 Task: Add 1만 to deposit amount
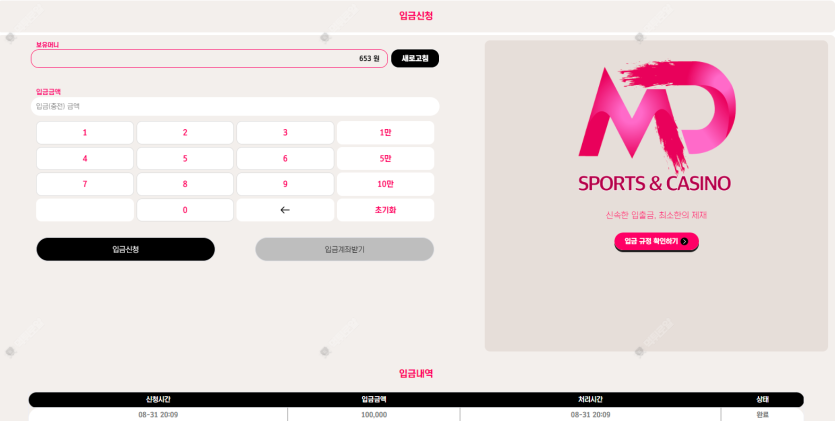coord(385,133)
